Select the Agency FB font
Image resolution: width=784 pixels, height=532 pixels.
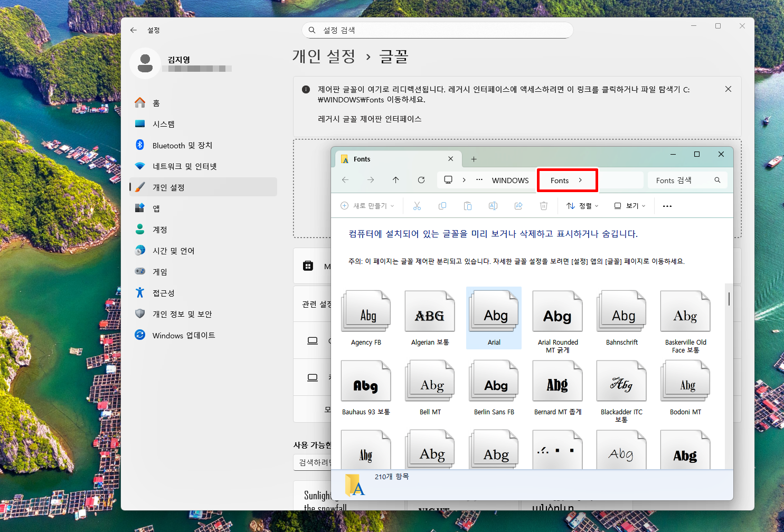tap(366, 318)
